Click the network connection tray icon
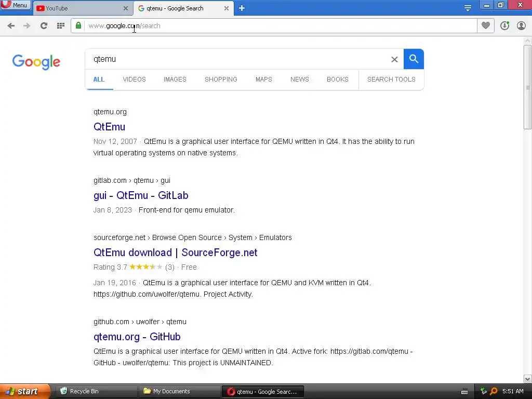Image resolution: width=532 pixels, height=399 pixels. [x=484, y=391]
